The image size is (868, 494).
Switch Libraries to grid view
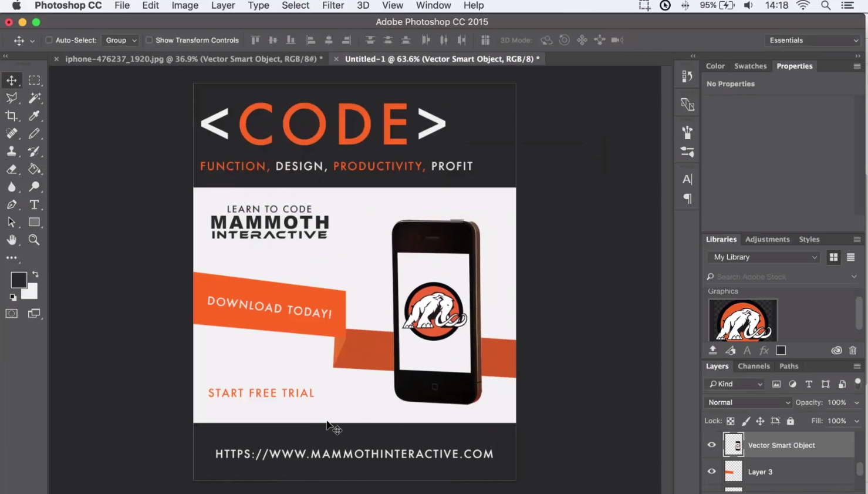pyautogui.click(x=833, y=257)
